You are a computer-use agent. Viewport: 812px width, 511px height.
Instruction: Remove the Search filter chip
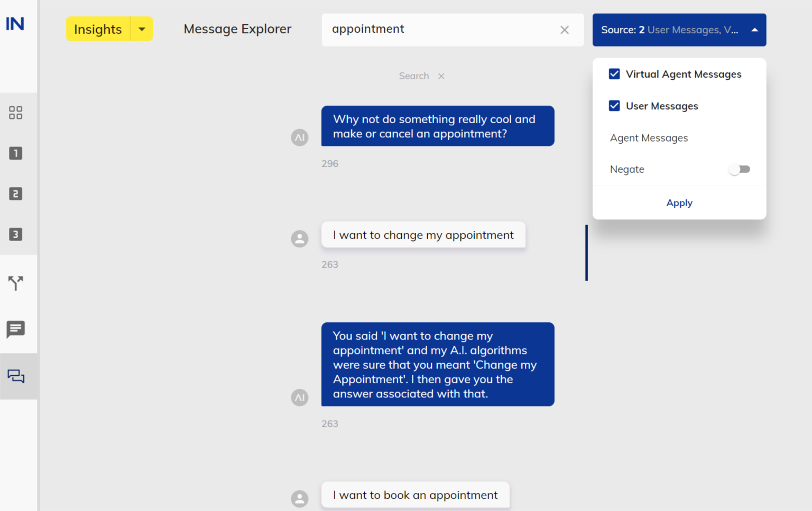[441, 76]
